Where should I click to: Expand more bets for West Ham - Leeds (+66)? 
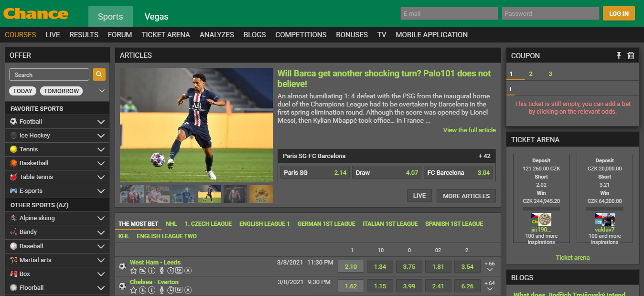pyautogui.click(x=490, y=266)
